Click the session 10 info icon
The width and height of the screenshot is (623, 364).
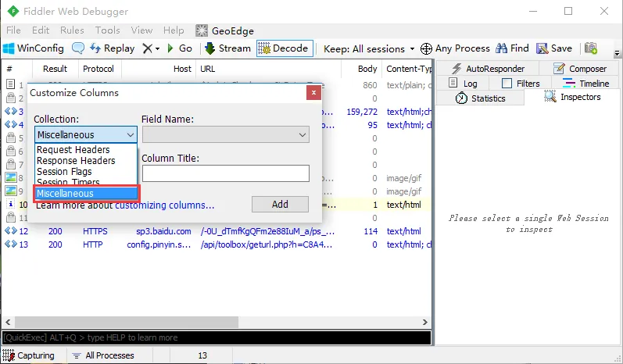pos(11,204)
